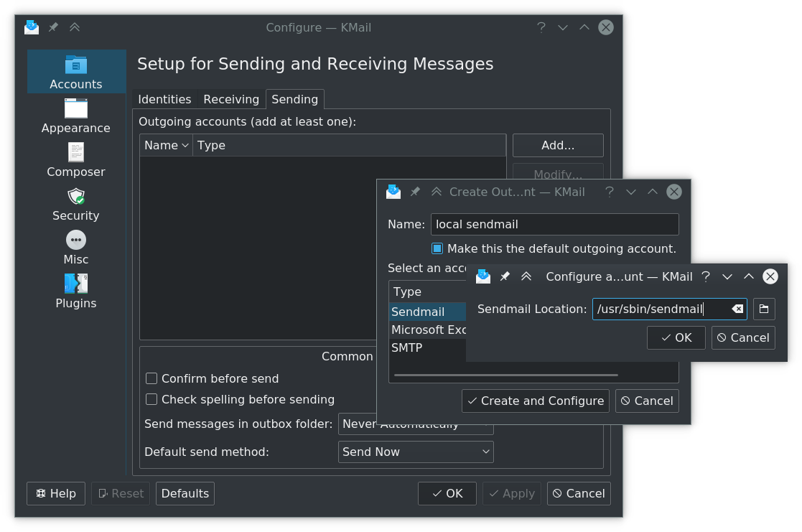Image resolution: width=802 pixels, height=532 pixels.
Task: Click the keep-above arrows in the Configure account titlebar
Action: [526, 276]
